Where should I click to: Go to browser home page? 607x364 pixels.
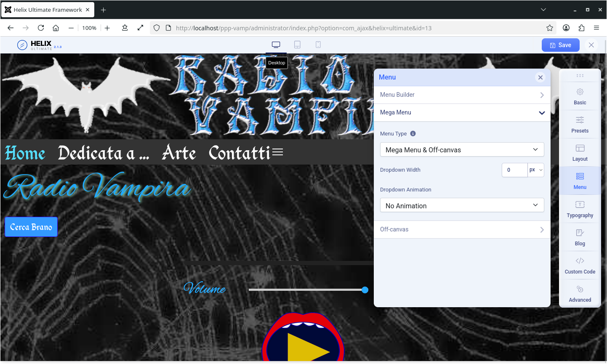[56, 28]
